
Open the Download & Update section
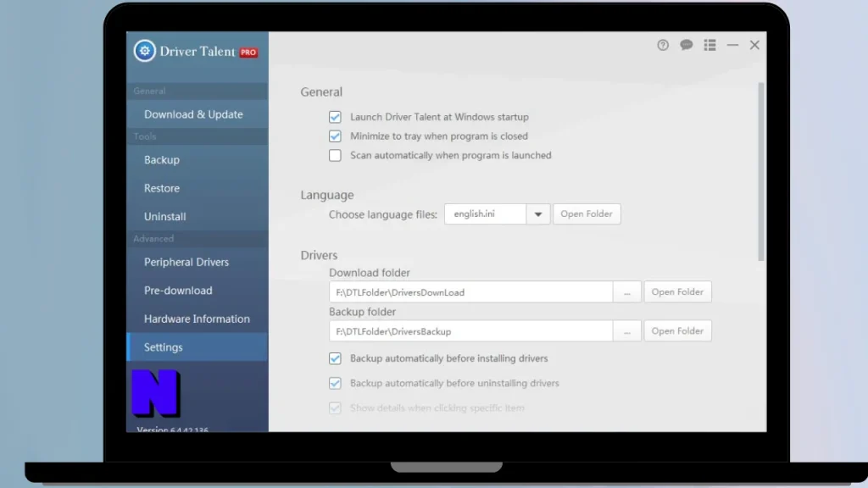click(x=197, y=114)
